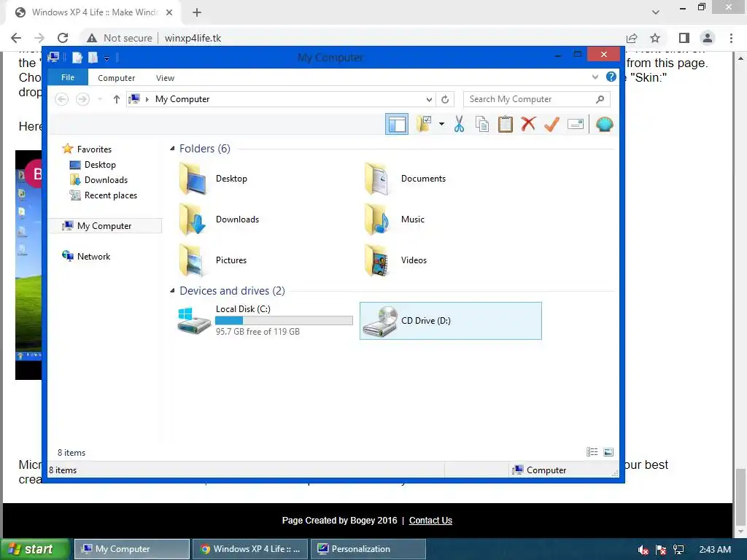747x560 pixels.
Task: Switch to the Personalization taskbar window
Action: click(x=368, y=549)
